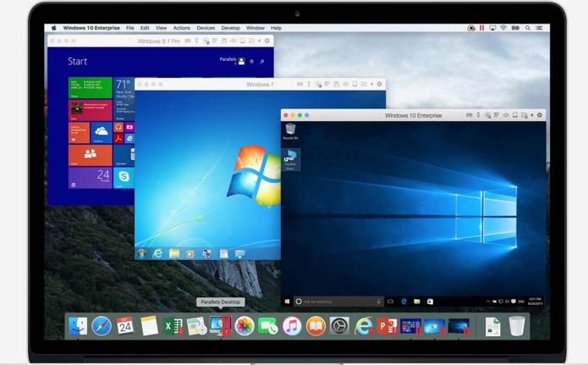
Task: Open Task View in Windows 10 taskbar
Action: pyautogui.click(x=390, y=301)
